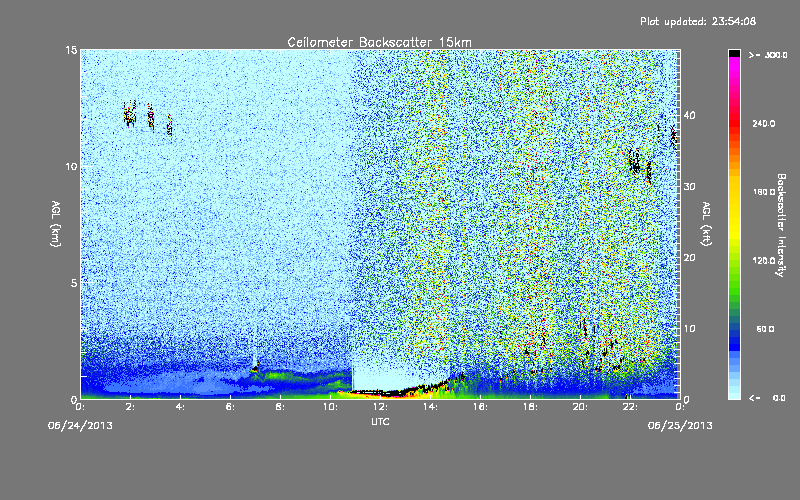
Task: Click the 10 tick on the kft axis
Action: (689, 329)
